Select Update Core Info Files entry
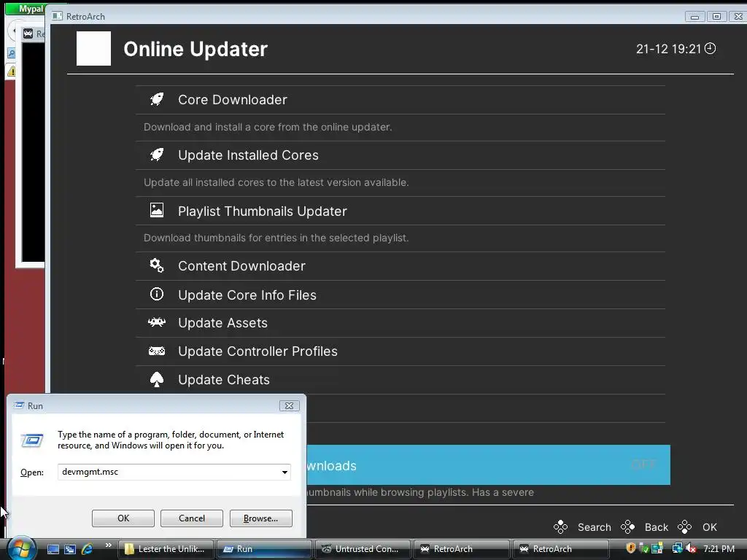This screenshot has width=747, height=560. coord(400,295)
